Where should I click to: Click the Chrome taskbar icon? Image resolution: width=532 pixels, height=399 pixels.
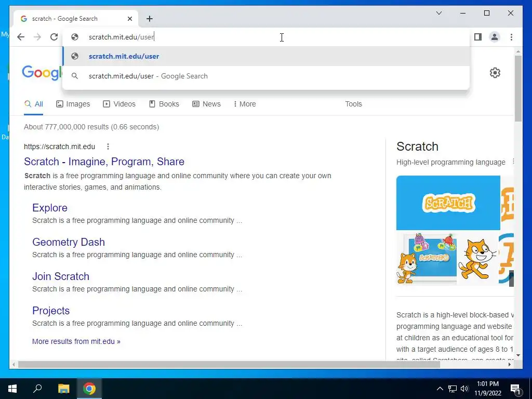(89, 389)
